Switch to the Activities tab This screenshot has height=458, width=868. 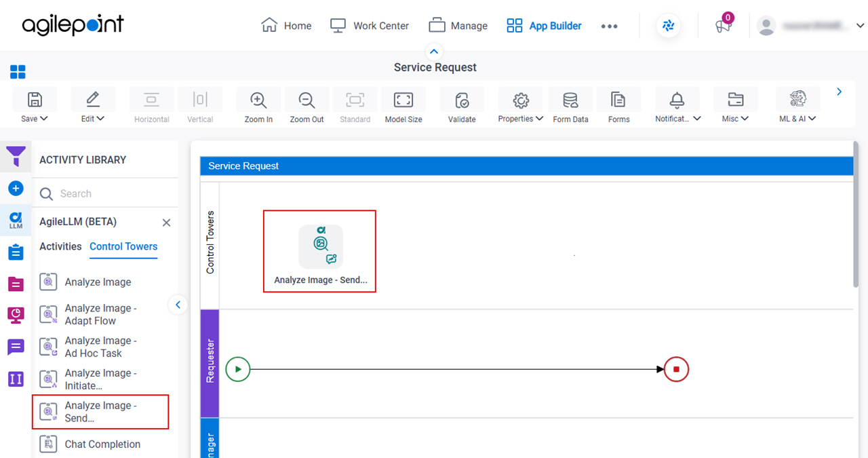click(60, 246)
